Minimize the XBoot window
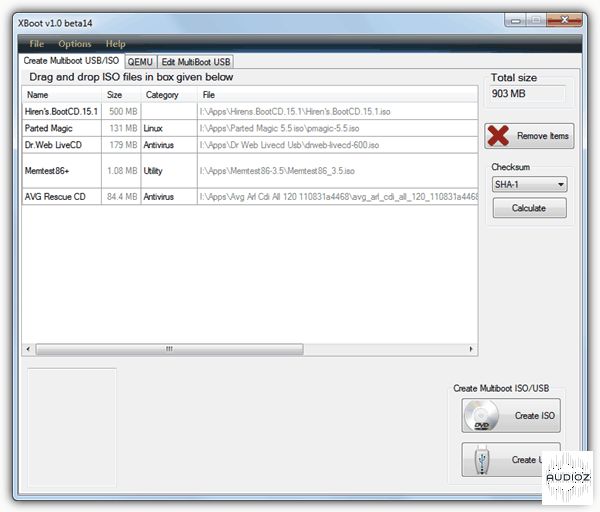 point(516,20)
